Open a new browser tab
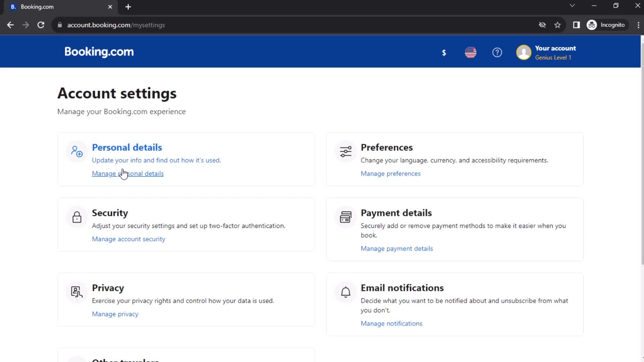644x362 pixels. pos(128,7)
